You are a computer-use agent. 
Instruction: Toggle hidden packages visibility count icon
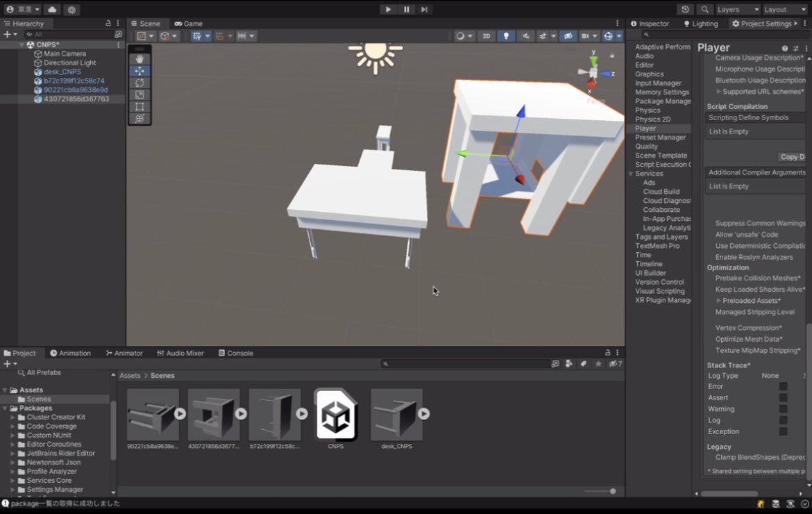[x=615, y=364]
